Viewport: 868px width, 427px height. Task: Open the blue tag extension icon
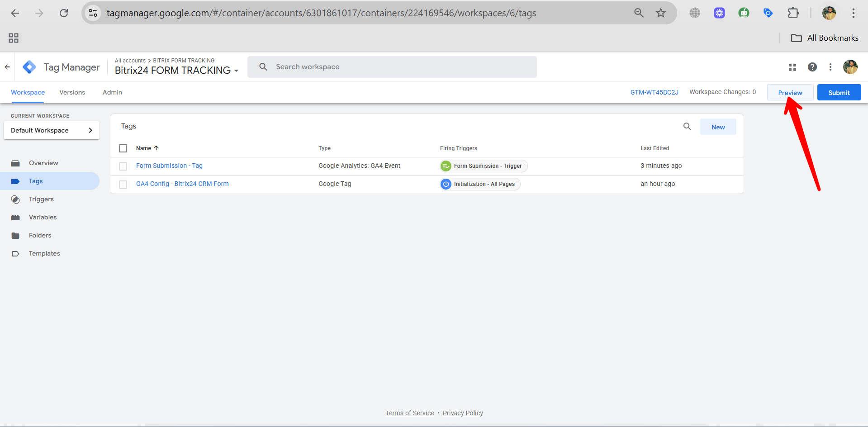coord(768,13)
